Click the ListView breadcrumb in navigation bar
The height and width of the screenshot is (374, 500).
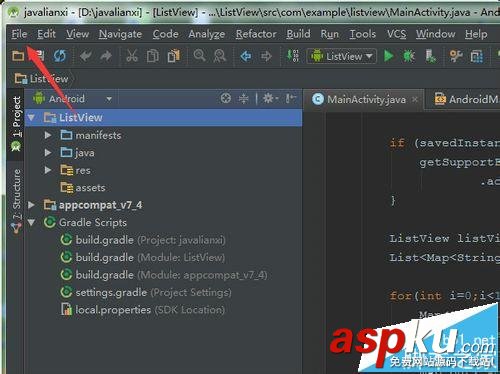click(41, 79)
